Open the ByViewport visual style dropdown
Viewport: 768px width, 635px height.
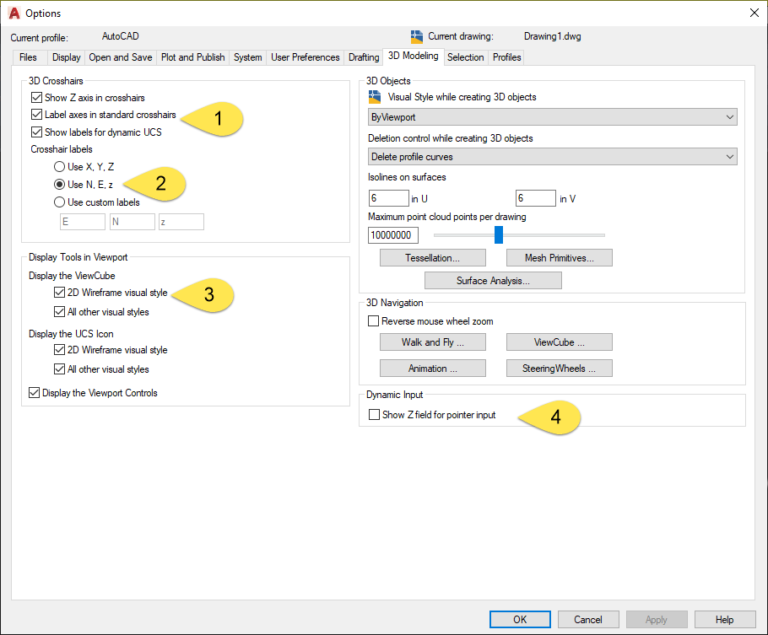552,117
